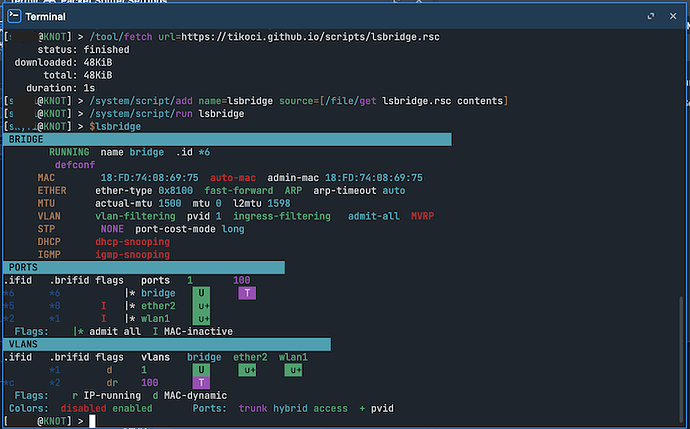Viewport: 690px width, 429px height.
Task: Click the ether2 column header in VLANS
Action: coord(250,357)
